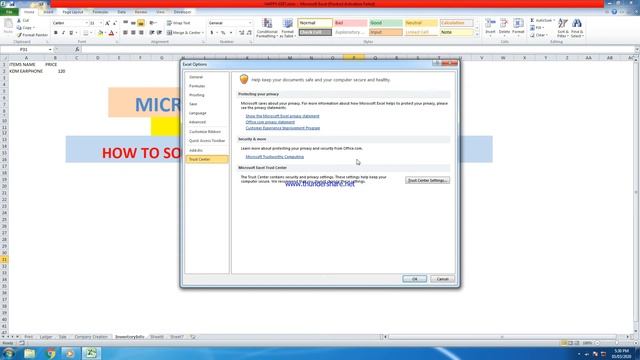This screenshot has height=360, width=640.
Task: Open Customer Experience Improvement Program link
Action: [283, 128]
